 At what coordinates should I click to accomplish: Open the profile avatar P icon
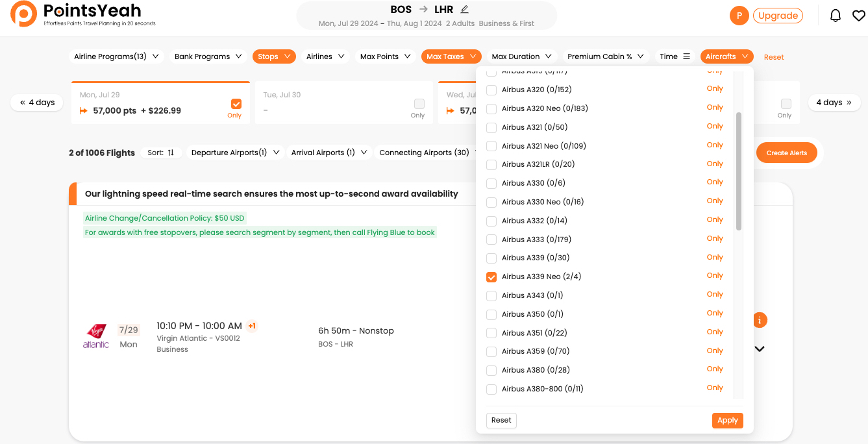pos(739,16)
